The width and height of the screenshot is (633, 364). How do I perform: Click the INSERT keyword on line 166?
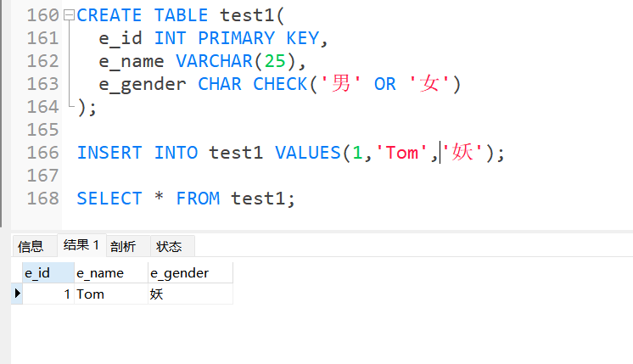109,153
